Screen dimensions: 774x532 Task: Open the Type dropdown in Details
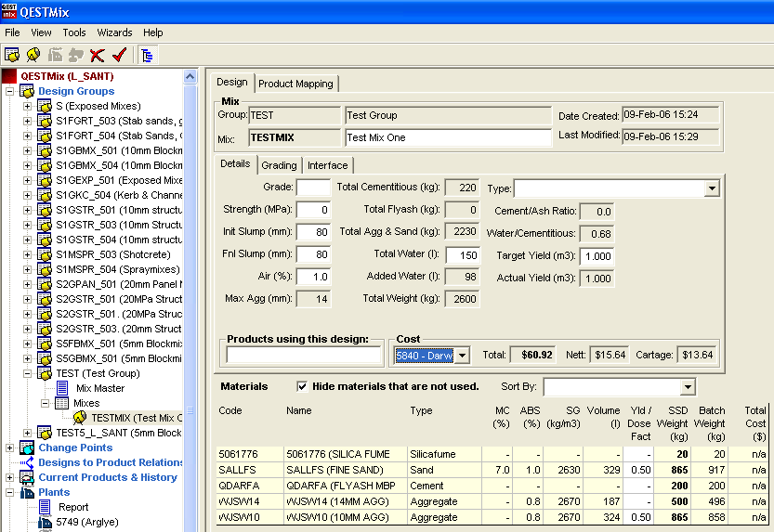711,188
